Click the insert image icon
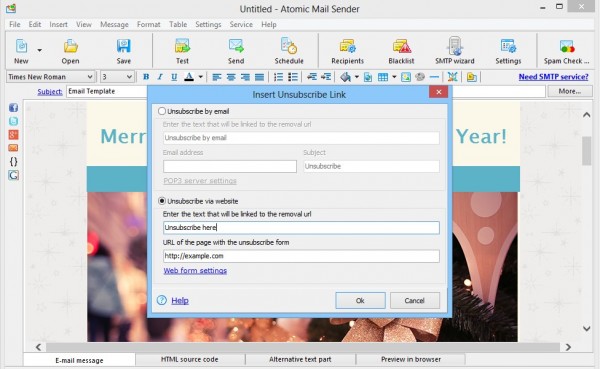 click(406, 77)
